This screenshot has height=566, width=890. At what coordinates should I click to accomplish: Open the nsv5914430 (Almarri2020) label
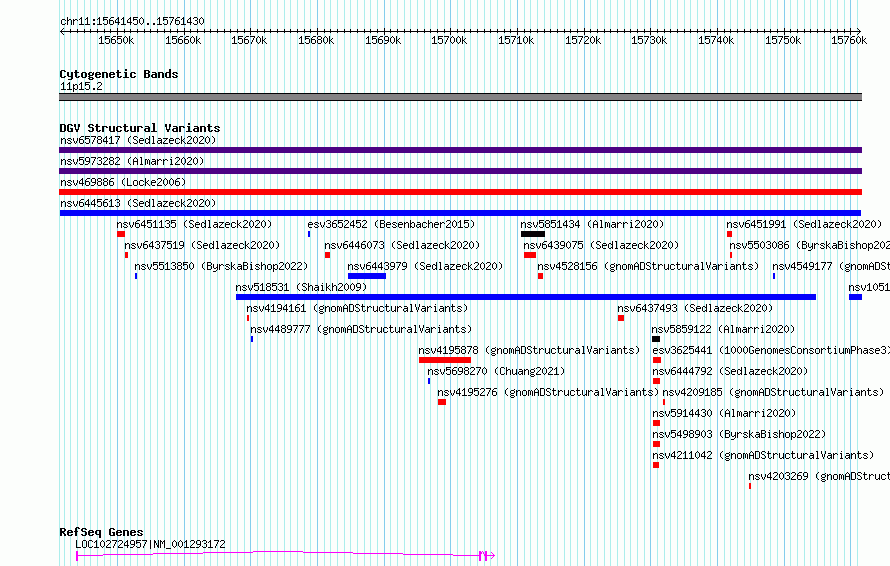[x=724, y=413]
